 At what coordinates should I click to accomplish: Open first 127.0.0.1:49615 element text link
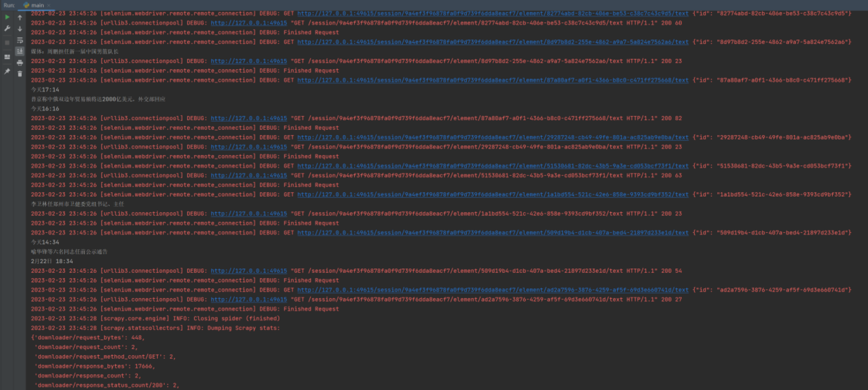coord(492,14)
